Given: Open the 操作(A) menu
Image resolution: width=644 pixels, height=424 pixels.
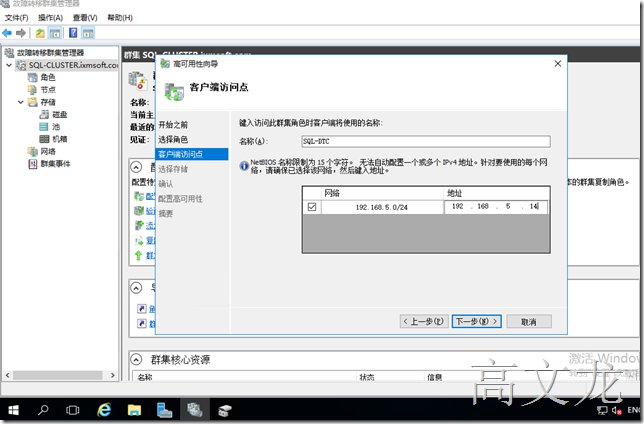Looking at the screenshot, I should 50,18.
